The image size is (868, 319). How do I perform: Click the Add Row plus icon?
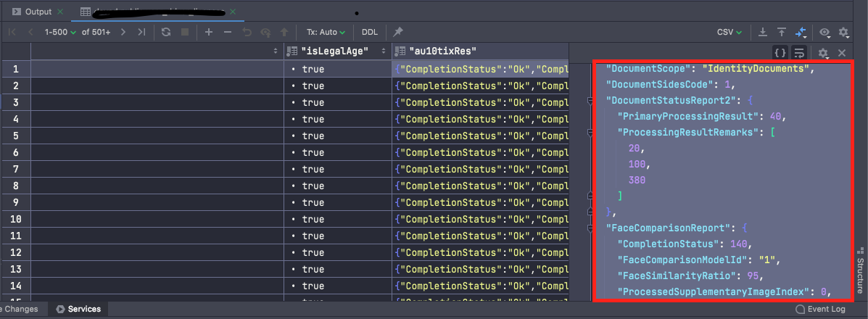coord(209,32)
